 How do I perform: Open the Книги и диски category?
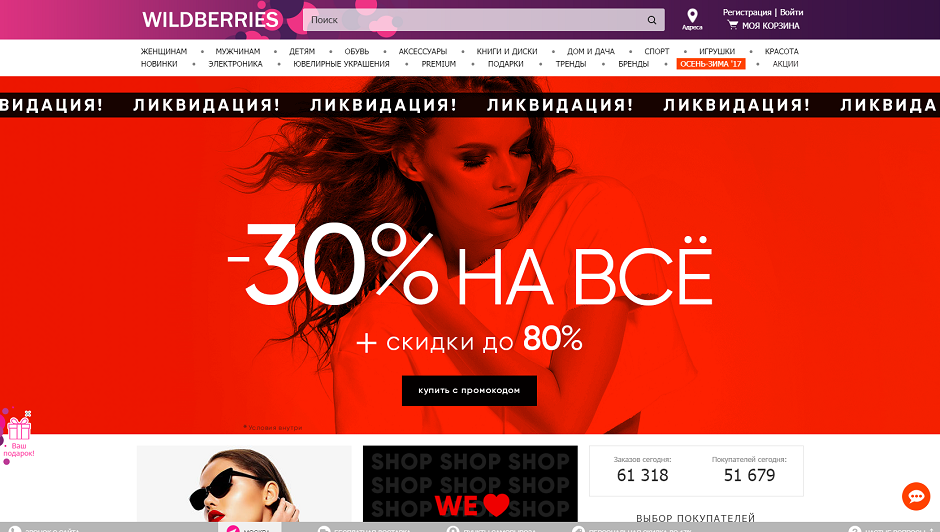tap(507, 52)
